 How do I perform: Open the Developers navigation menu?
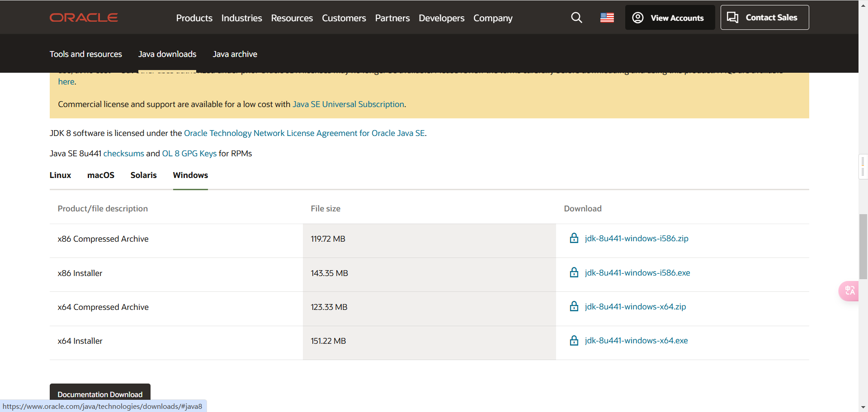tap(441, 18)
